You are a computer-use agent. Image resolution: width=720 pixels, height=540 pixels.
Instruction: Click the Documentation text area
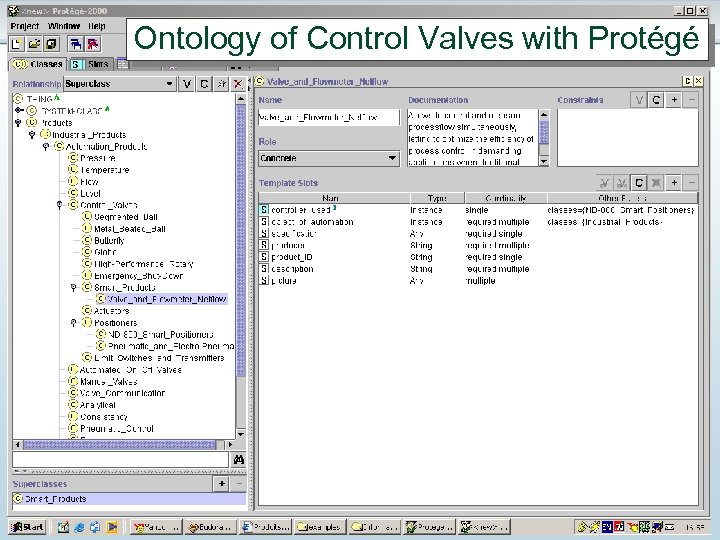click(472, 138)
